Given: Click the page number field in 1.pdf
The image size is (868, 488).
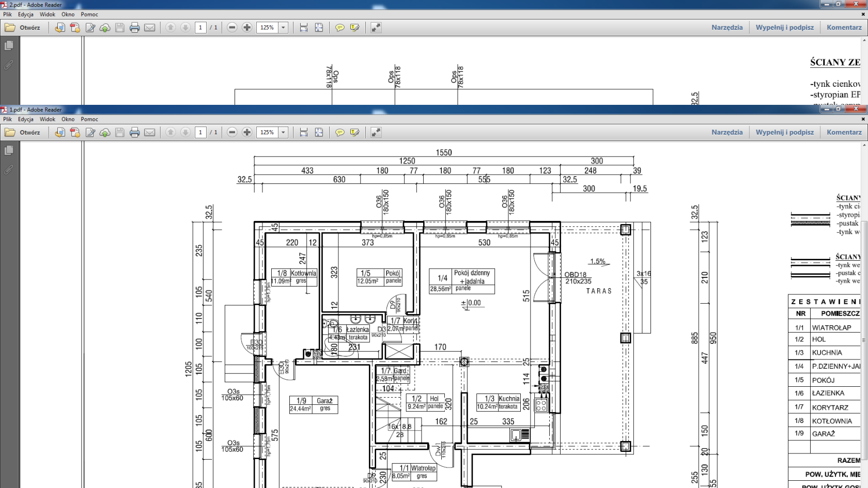Looking at the screenshot, I should (200, 133).
